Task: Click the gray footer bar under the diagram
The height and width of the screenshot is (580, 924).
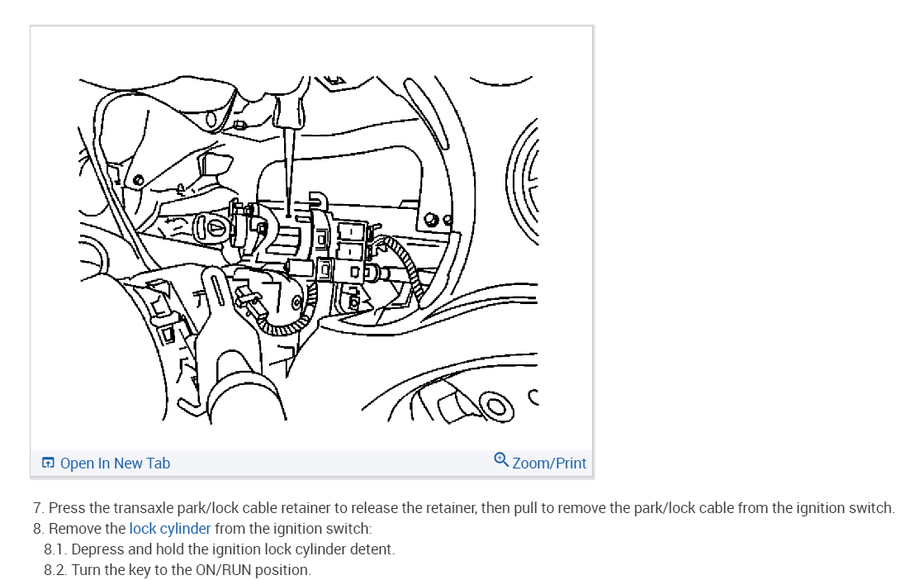Action: (x=311, y=464)
